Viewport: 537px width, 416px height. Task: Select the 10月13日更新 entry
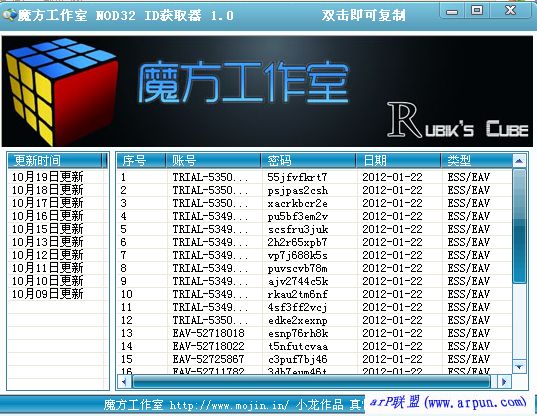[48, 242]
